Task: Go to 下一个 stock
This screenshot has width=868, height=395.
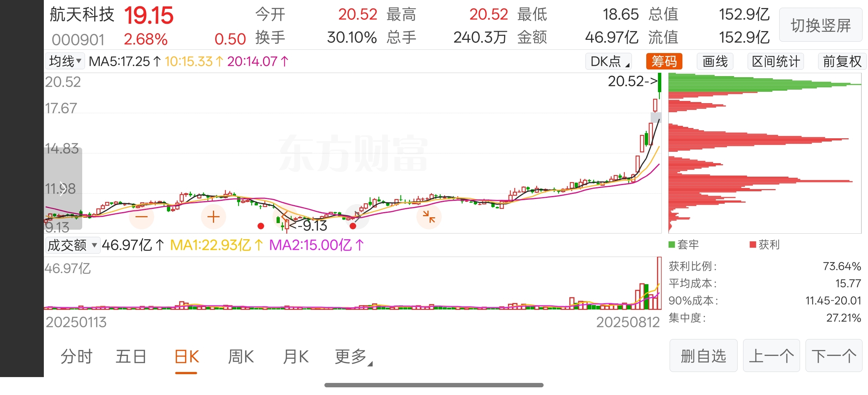Action: (834, 355)
